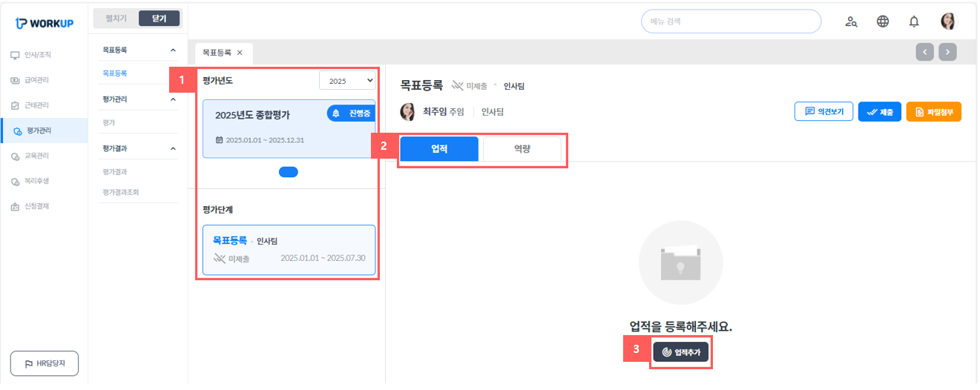Click the empty folder placeholder icon
This screenshot has height=390, width=980.
coord(680,262)
